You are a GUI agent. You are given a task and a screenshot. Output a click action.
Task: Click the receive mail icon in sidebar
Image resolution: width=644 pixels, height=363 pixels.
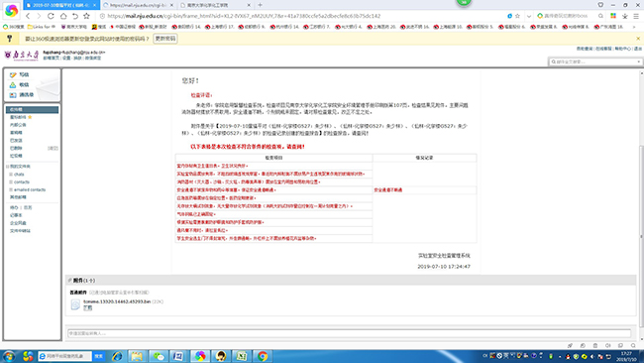pyautogui.click(x=13, y=84)
